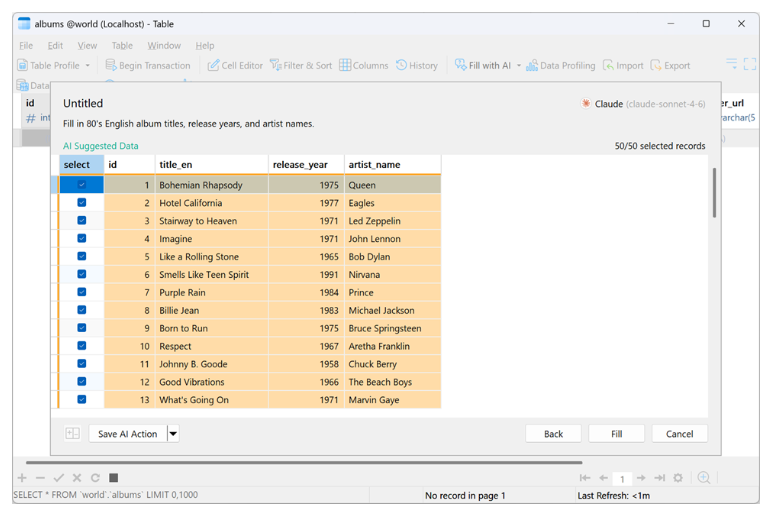Viewport: 768px width, 506px height.
Task: Go to last page icon
Action: pos(660,478)
